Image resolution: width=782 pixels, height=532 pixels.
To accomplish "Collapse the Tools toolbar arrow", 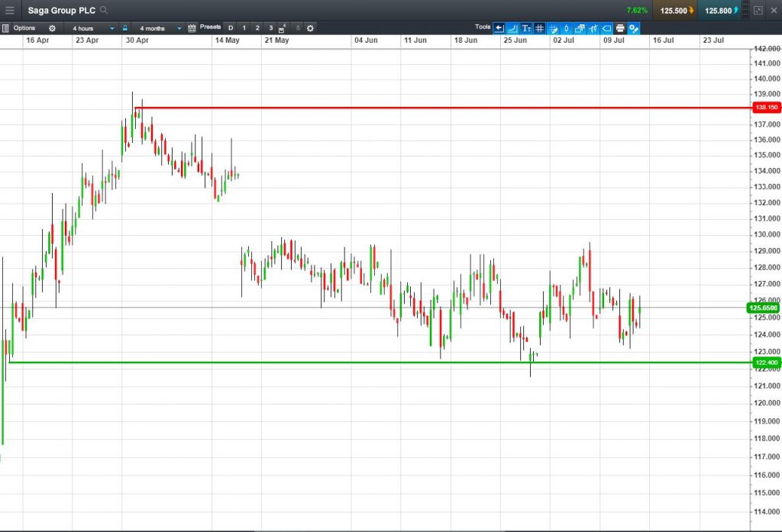I will coord(499,28).
